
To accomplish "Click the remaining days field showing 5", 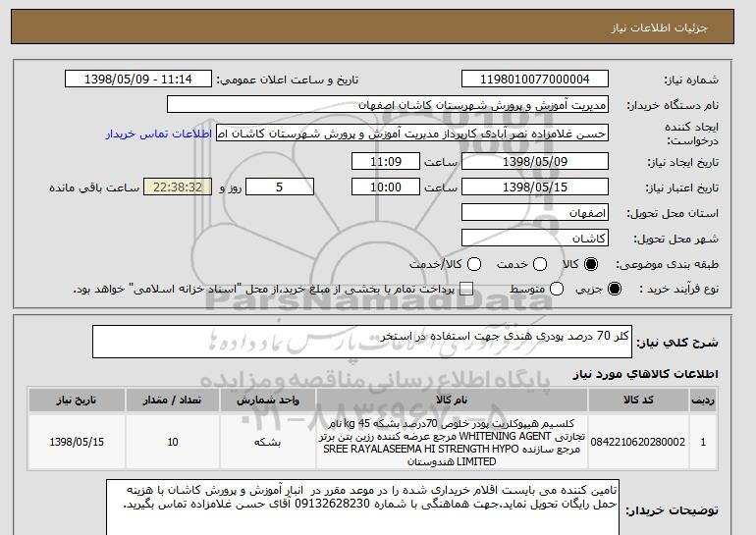I will 280,187.
